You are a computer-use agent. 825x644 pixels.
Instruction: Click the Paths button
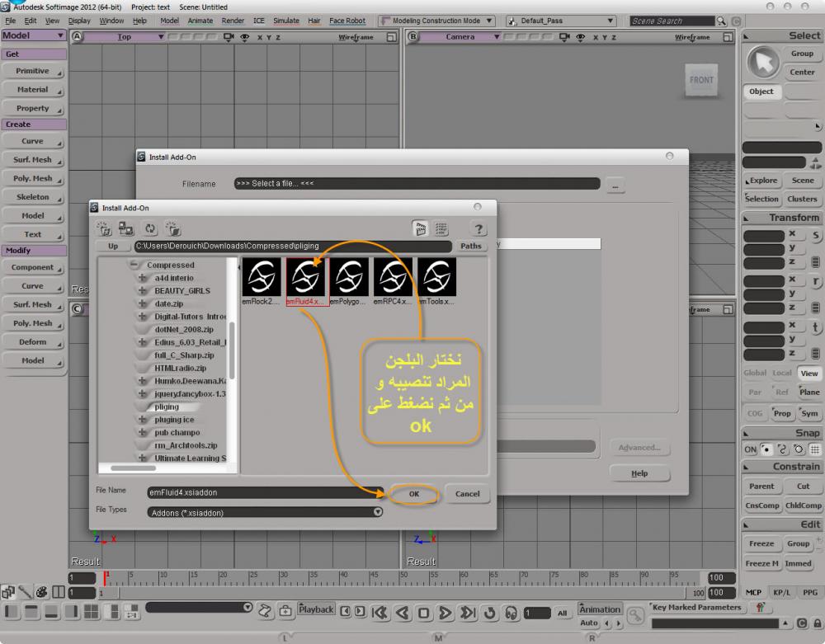coord(471,246)
